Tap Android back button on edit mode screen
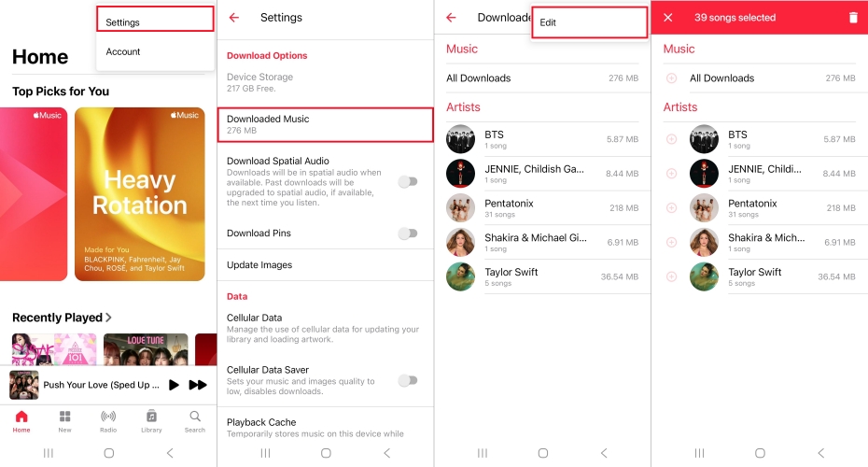Screen dimensions: 868x467 pos(821,453)
